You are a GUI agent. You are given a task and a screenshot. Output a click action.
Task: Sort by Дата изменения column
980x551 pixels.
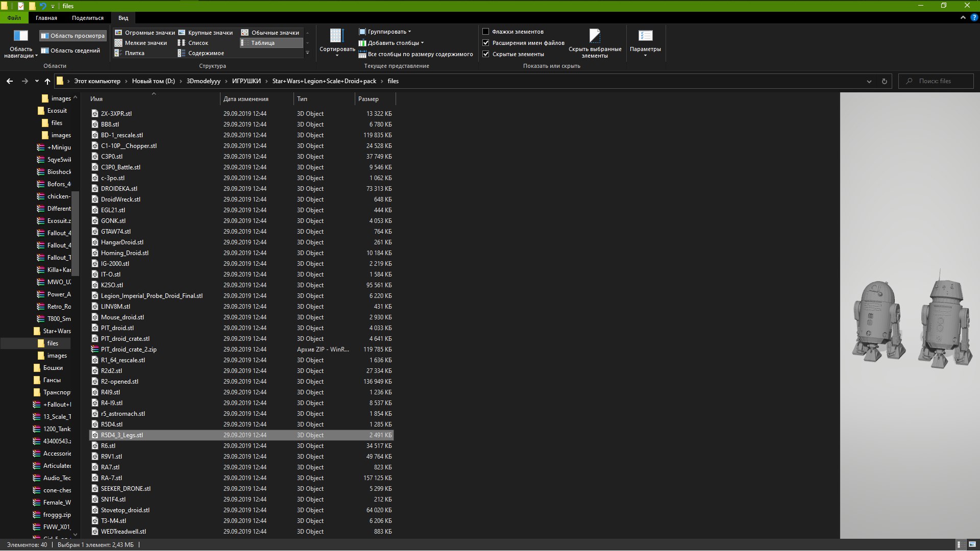coord(257,99)
